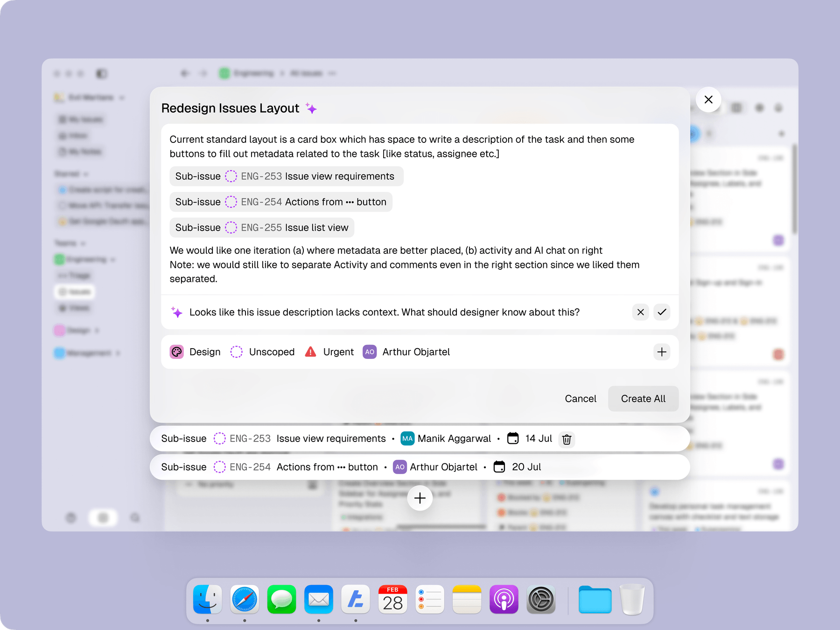Click plus icon in the metadata row

coord(662,352)
